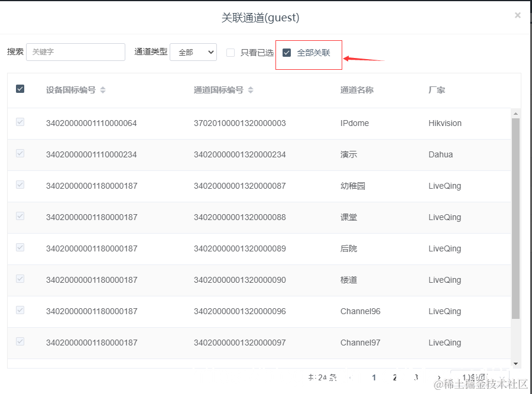Tick the 只看已选 checkbox
The height and width of the screenshot is (394, 532).
(231, 53)
